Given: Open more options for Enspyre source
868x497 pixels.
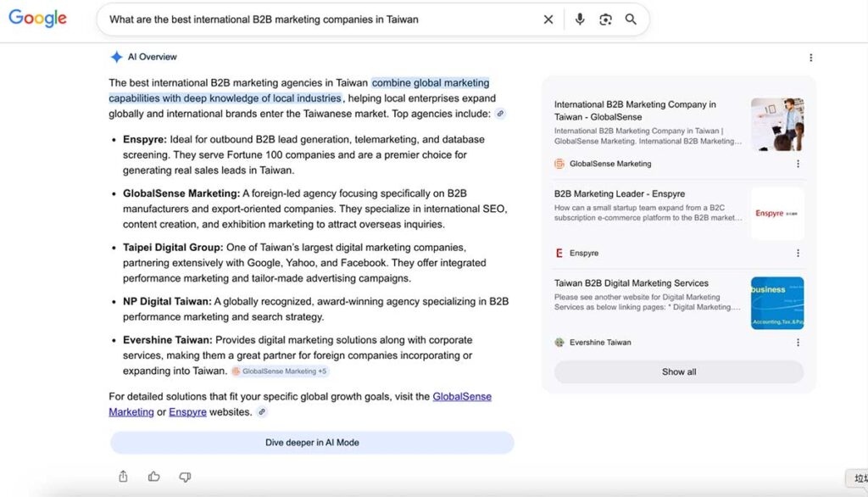Looking at the screenshot, I should click(798, 253).
